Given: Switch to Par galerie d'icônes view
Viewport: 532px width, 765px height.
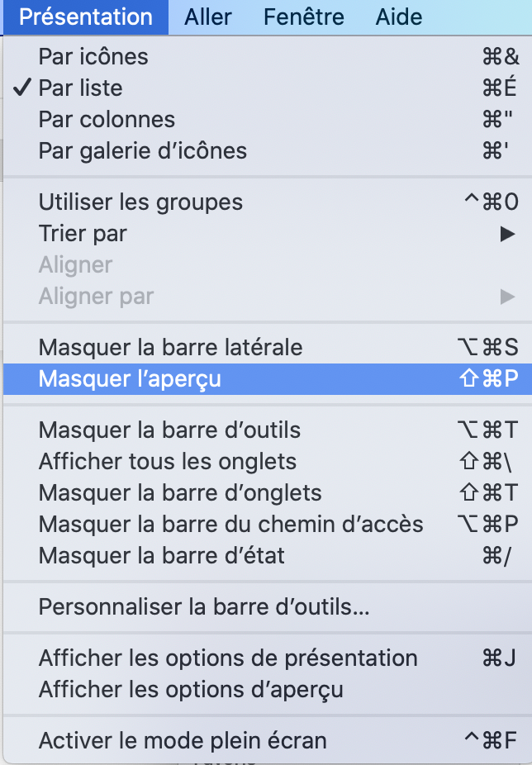Looking at the screenshot, I should 142,151.
